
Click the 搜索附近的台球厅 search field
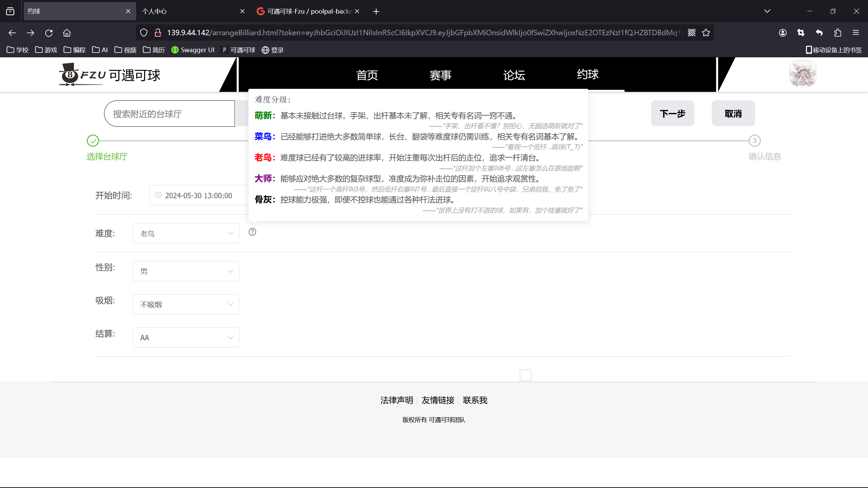(170, 114)
